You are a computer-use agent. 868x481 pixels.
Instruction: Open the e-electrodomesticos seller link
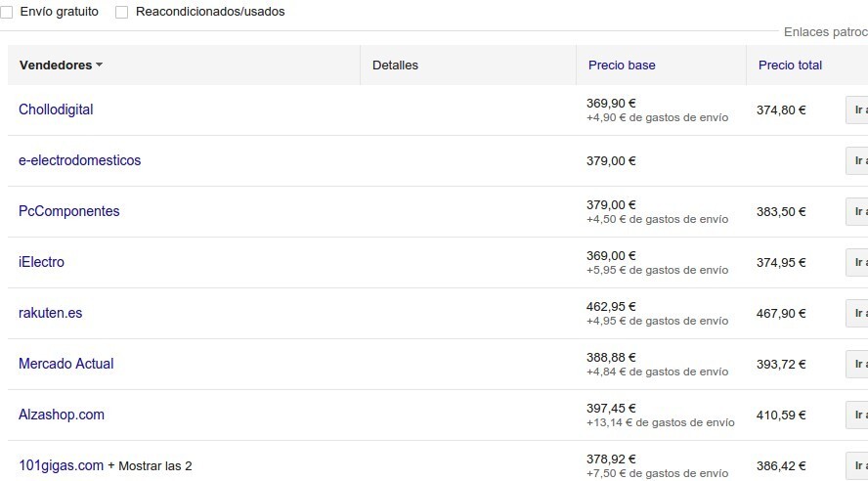click(x=80, y=160)
